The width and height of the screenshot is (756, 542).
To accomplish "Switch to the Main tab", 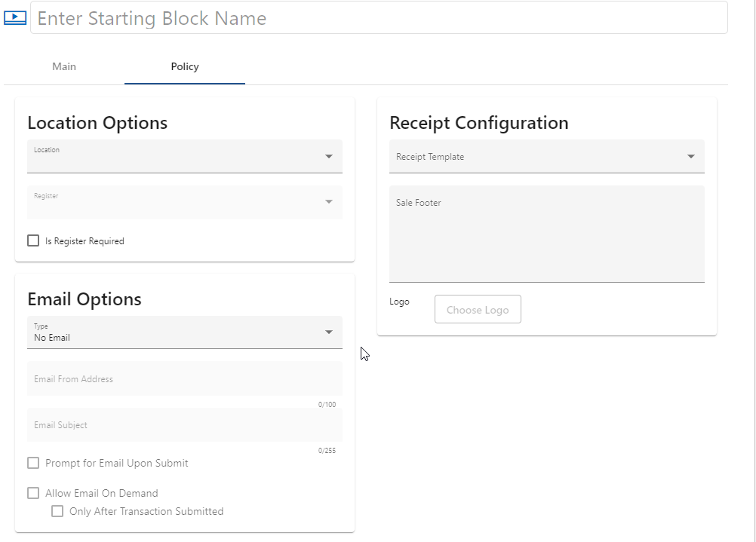I will coord(63,66).
